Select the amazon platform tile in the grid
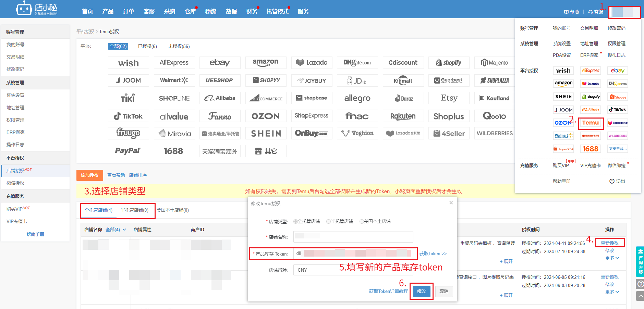Screen dimensions: 644x309 (x=266, y=63)
